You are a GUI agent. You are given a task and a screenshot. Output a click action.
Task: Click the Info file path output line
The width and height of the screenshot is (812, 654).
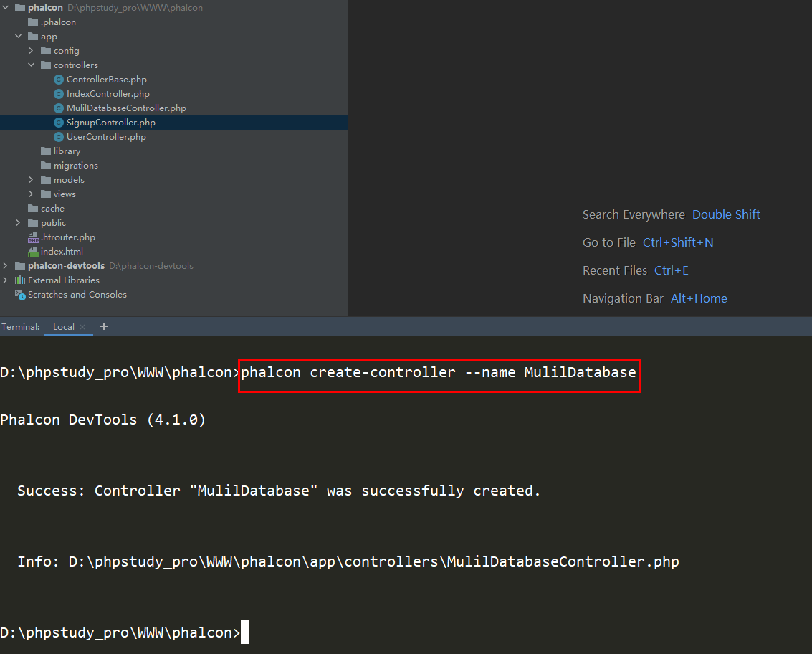348,561
